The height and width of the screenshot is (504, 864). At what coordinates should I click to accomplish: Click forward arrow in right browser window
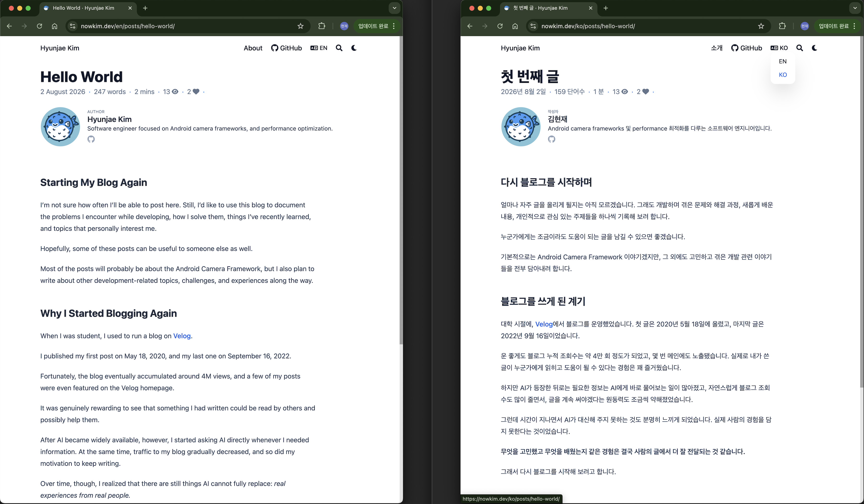(x=485, y=26)
